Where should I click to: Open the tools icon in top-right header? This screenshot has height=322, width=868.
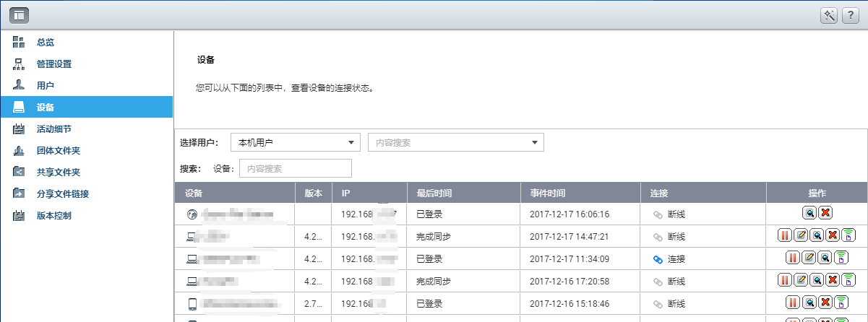830,15
